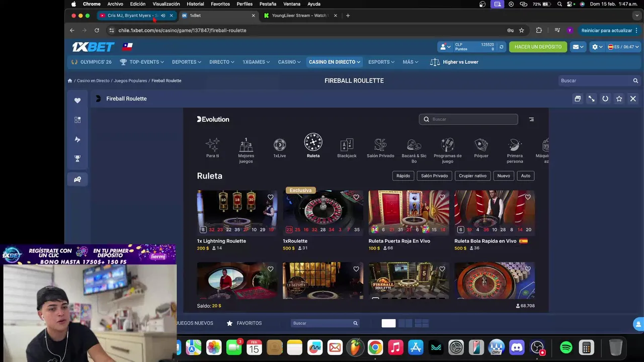Switch to YoungLiieer Stream tab

click(x=300, y=16)
